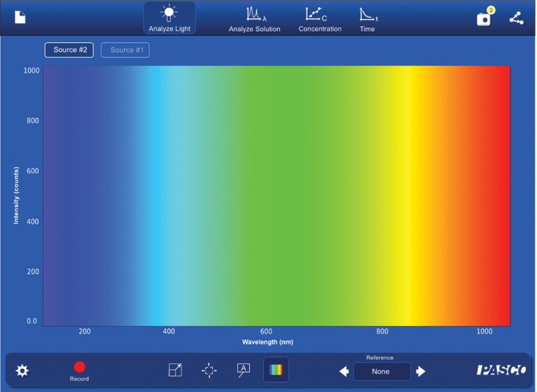The height and width of the screenshot is (392, 537).
Task: Open the Reference None selector
Action: pyautogui.click(x=382, y=372)
